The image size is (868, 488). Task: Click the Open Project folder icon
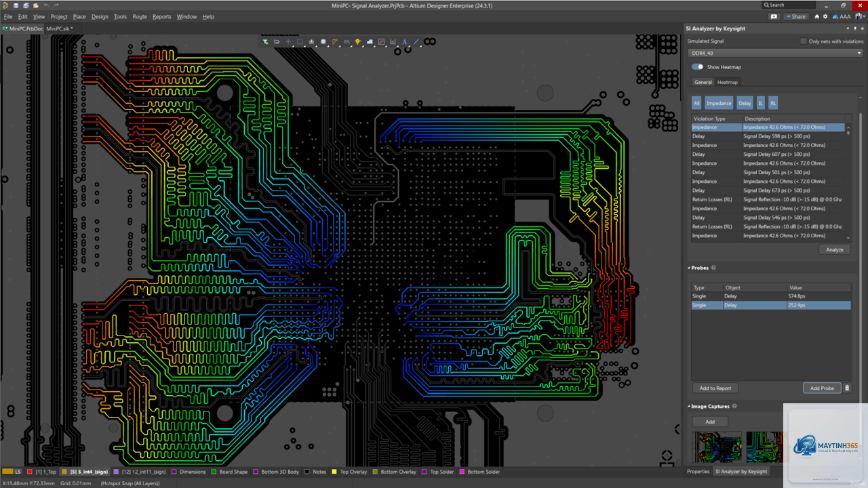36,5
